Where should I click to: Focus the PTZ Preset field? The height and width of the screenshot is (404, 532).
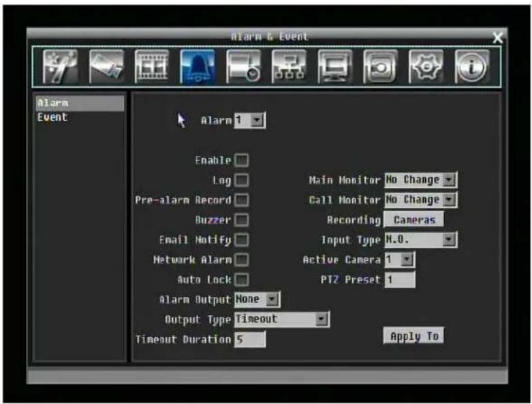point(400,280)
